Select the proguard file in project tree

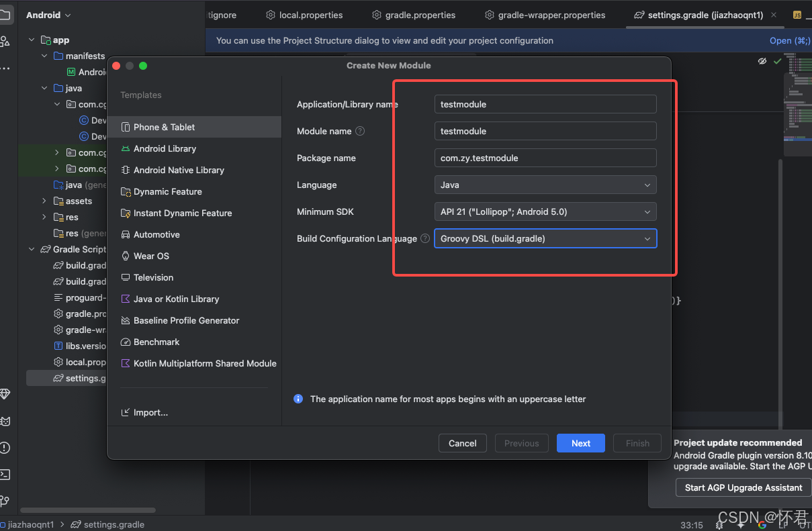80,298
